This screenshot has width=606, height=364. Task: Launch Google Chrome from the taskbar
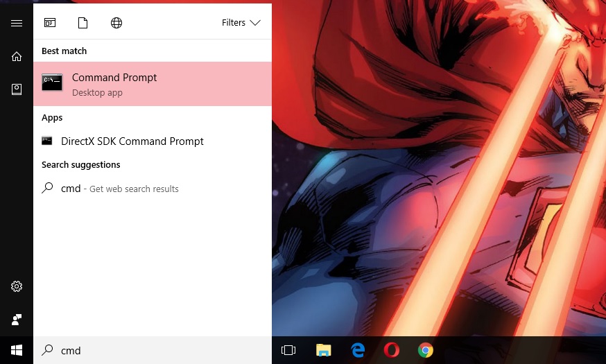coord(426,350)
